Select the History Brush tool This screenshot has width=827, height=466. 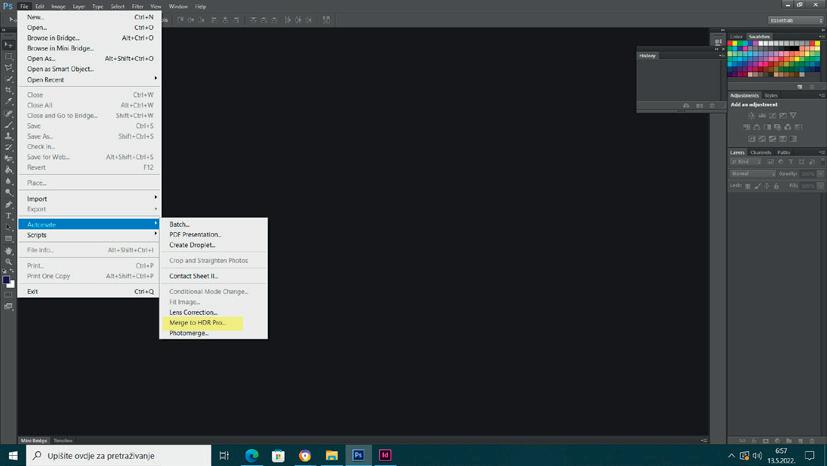[8, 147]
